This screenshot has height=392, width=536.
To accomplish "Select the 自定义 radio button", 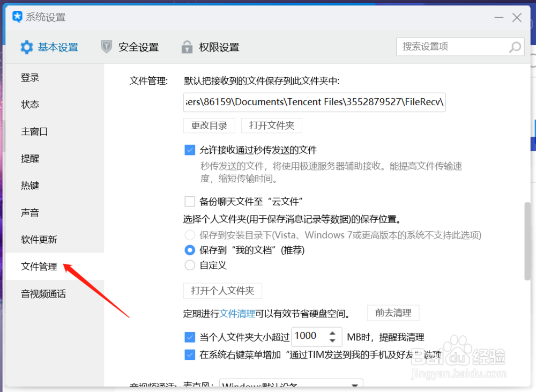I will pos(190,265).
